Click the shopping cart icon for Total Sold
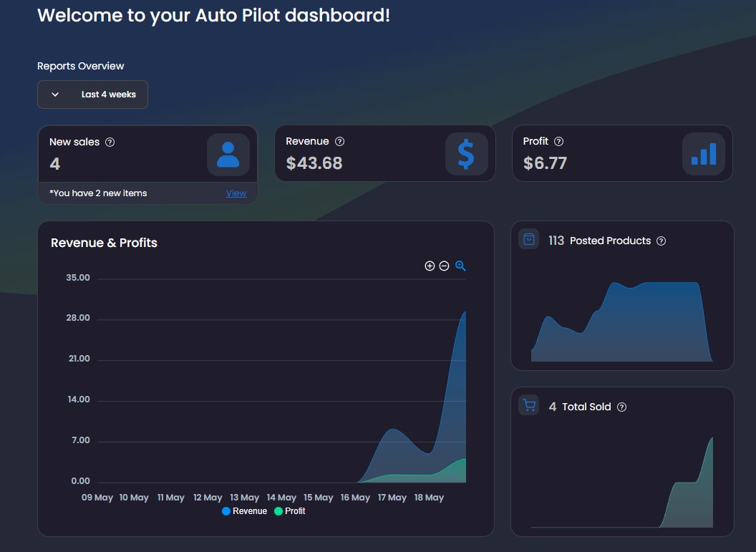Image resolution: width=756 pixels, height=552 pixels. pyautogui.click(x=529, y=405)
